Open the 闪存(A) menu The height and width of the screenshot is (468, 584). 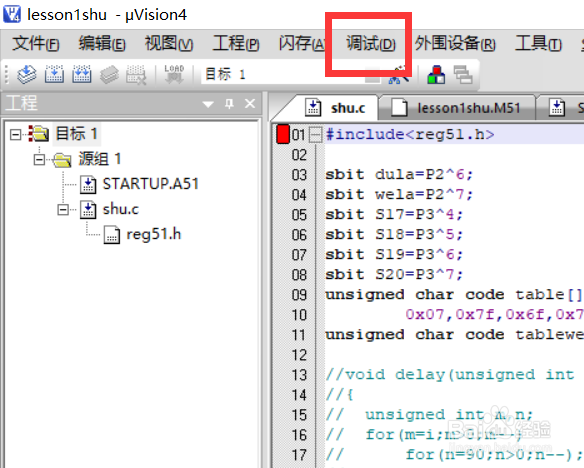(302, 44)
